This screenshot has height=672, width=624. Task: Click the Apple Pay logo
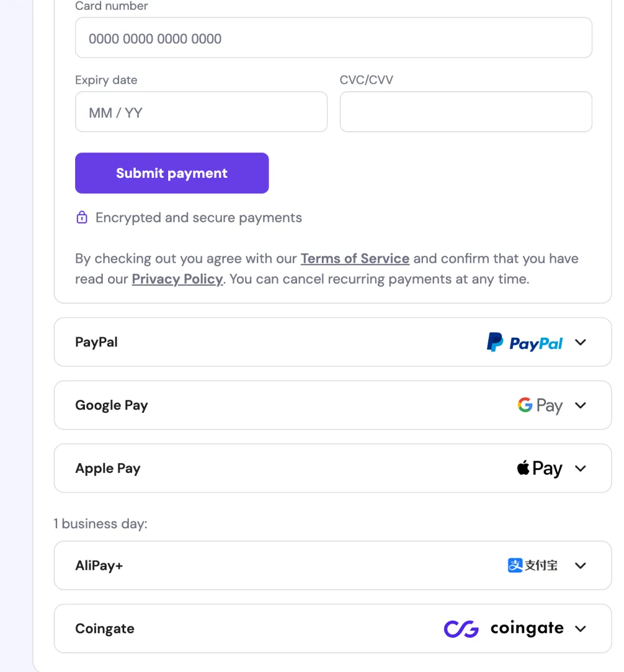click(539, 468)
